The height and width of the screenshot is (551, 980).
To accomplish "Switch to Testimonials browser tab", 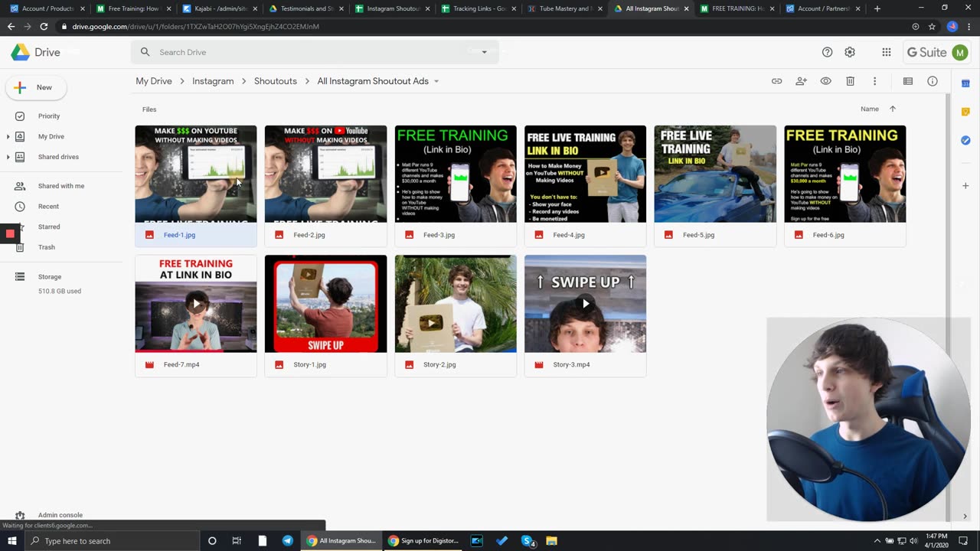I will 305,8.
